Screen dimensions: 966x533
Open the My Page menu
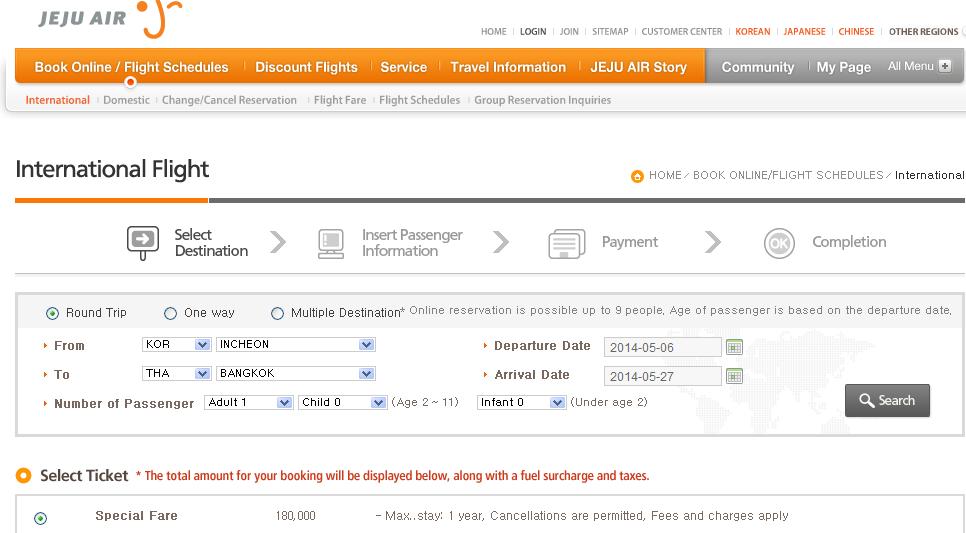(843, 67)
